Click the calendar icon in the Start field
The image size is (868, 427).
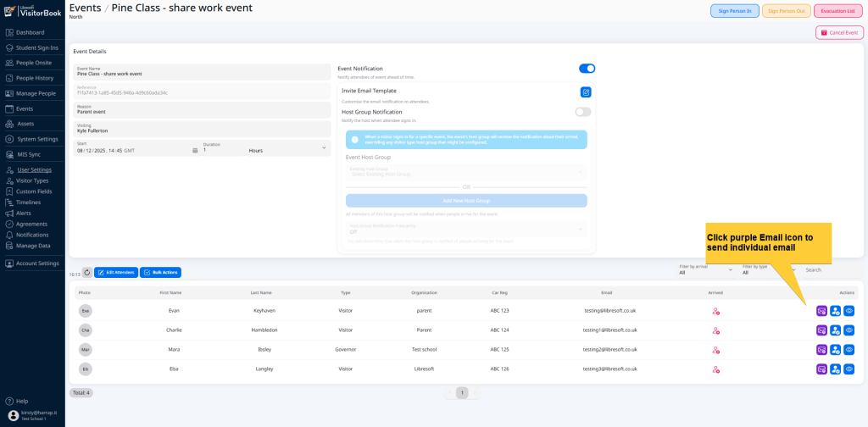[x=195, y=150]
